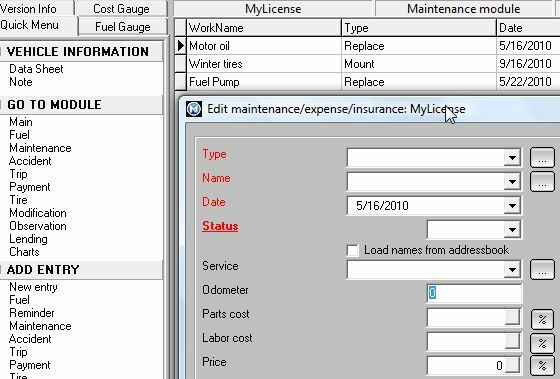Go to Fuel module in Go To Module
The image size is (560, 379).
(19, 135)
